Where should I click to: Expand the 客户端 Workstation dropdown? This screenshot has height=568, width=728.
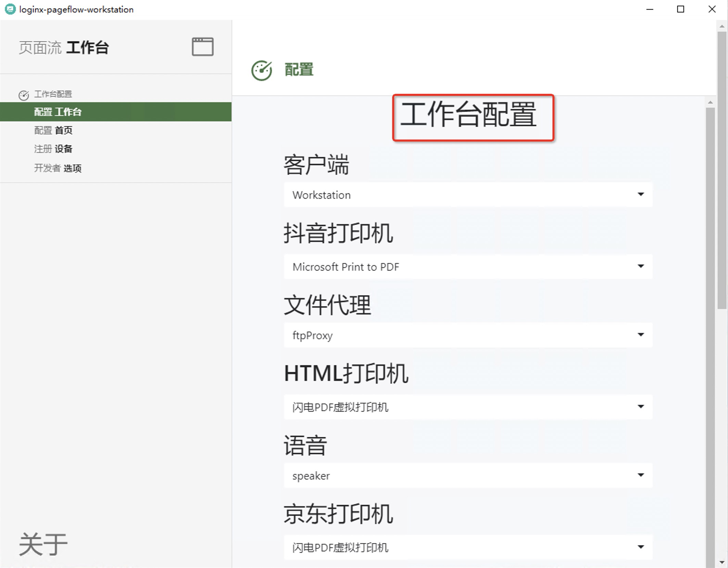click(468, 195)
